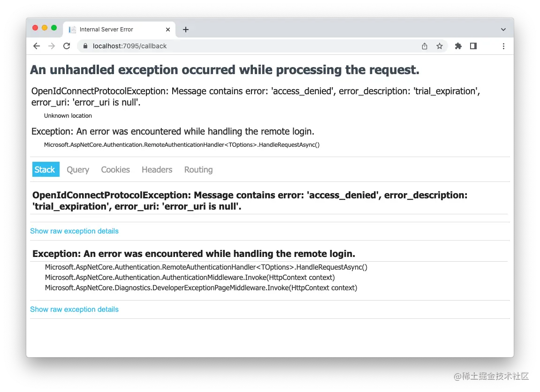Open Chrome's three-dot menu
Screen dimensions: 540x392
(x=503, y=46)
